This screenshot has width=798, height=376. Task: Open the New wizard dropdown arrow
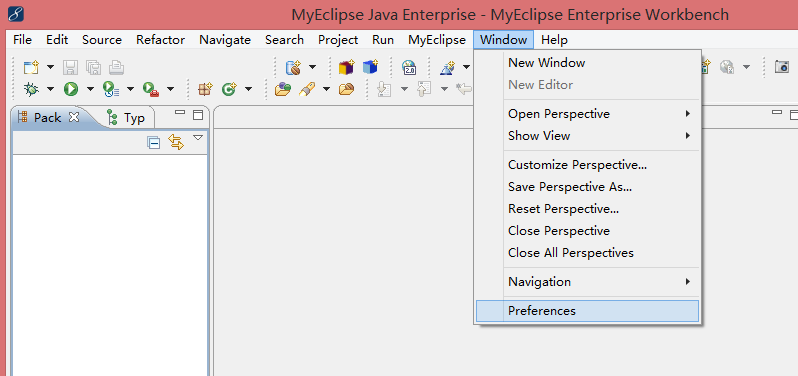click(50, 67)
